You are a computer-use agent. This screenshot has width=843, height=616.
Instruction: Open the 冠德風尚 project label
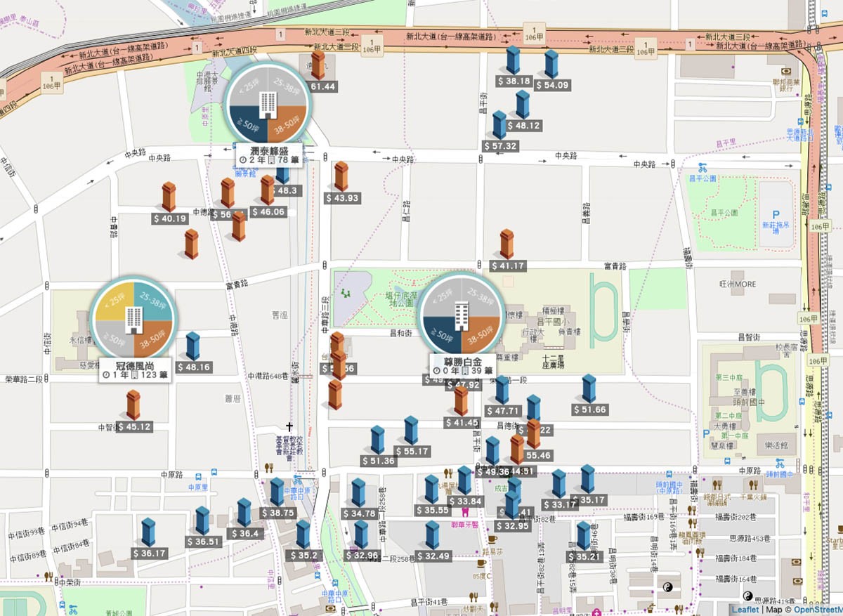pyautogui.click(x=134, y=365)
